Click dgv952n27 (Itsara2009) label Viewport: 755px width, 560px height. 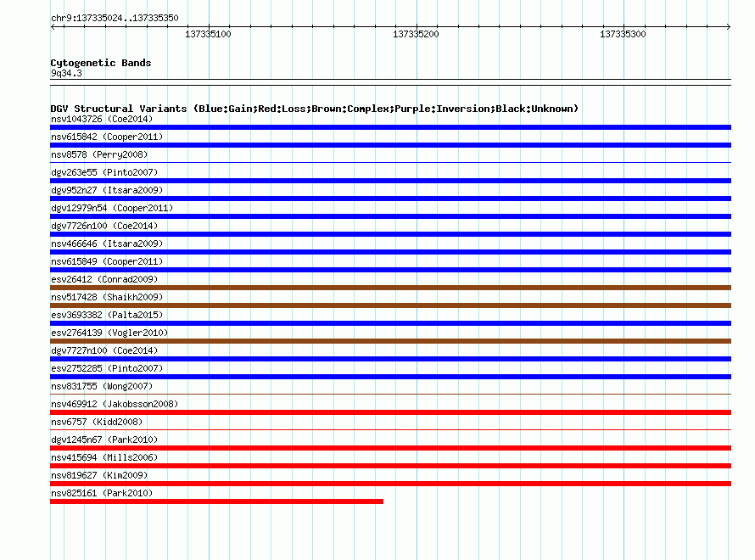(x=107, y=190)
